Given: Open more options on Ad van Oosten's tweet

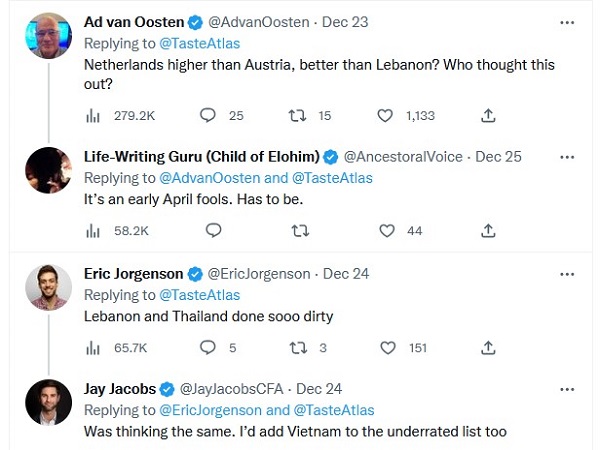Looking at the screenshot, I should click(x=567, y=20).
